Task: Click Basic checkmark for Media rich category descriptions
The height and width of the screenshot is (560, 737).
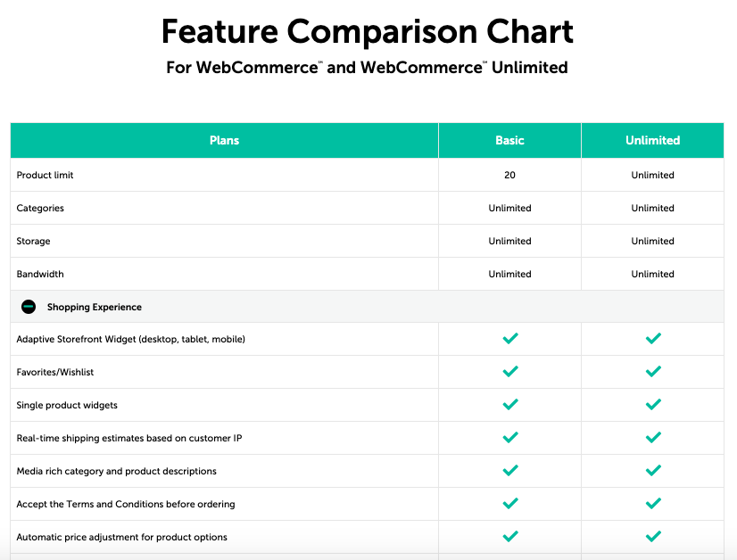Action: pyautogui.click(x=509, y=471)
